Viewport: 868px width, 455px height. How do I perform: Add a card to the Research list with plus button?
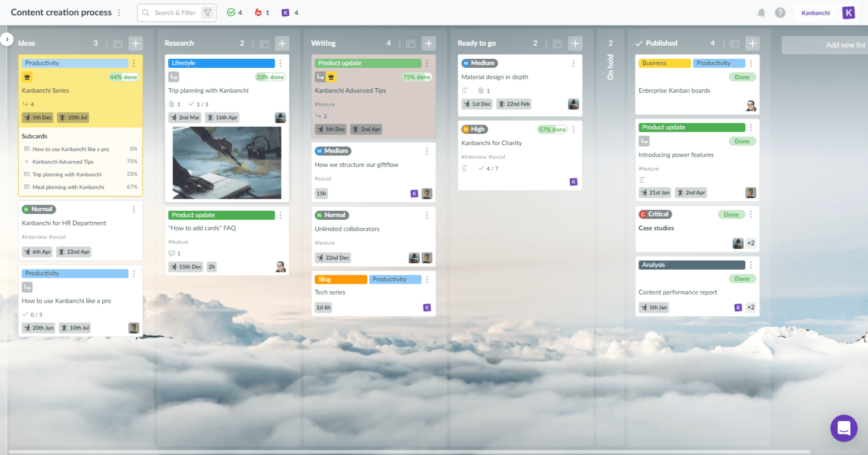click(282, 43)
